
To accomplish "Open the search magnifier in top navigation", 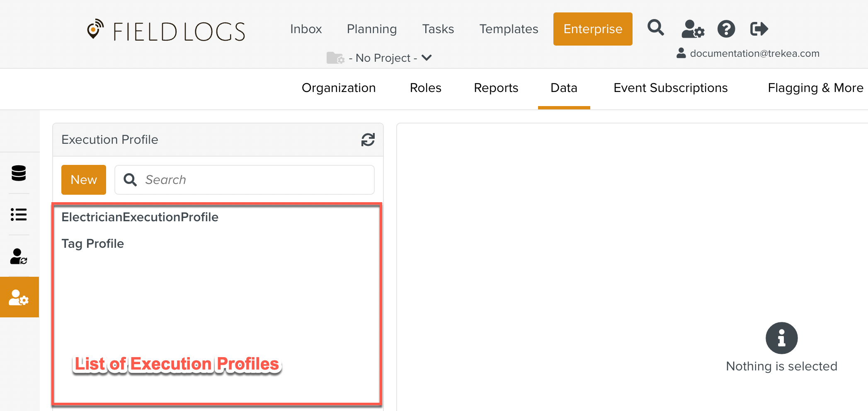I will (x=655, y=28).
